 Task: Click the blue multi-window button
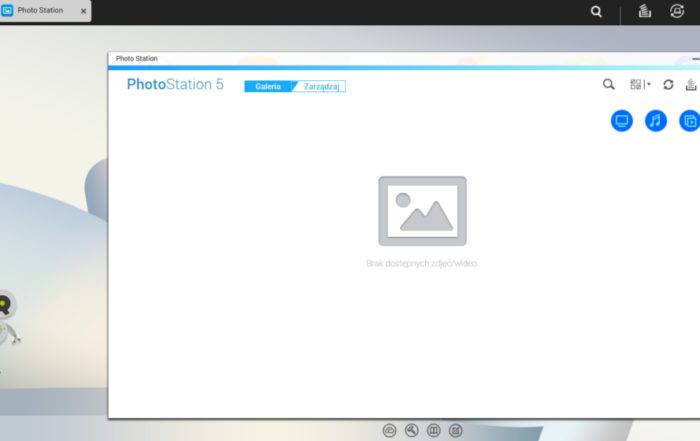[x=689, y=121]
